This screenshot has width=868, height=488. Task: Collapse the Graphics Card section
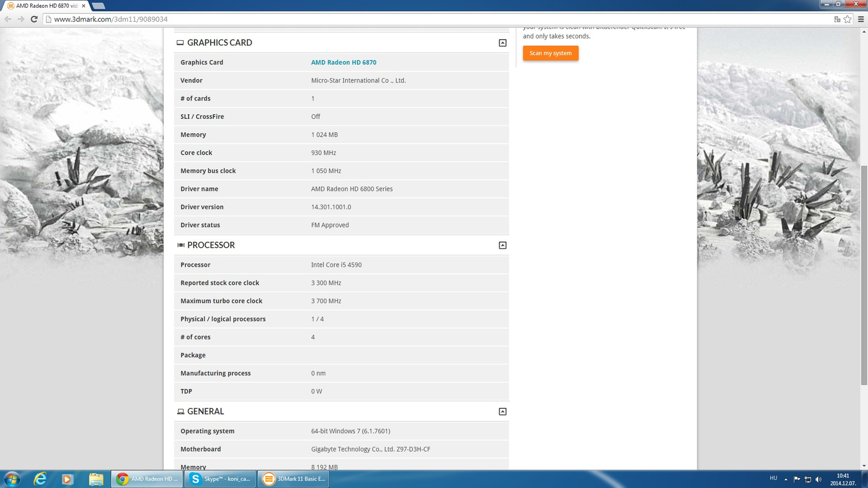pos(502,43)
